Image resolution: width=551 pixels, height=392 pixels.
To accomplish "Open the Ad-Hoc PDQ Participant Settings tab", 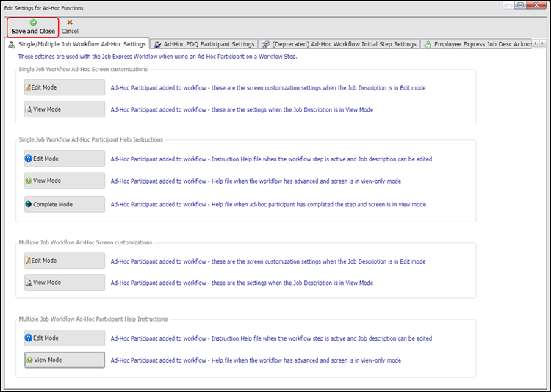I will [x=204, y=44].
